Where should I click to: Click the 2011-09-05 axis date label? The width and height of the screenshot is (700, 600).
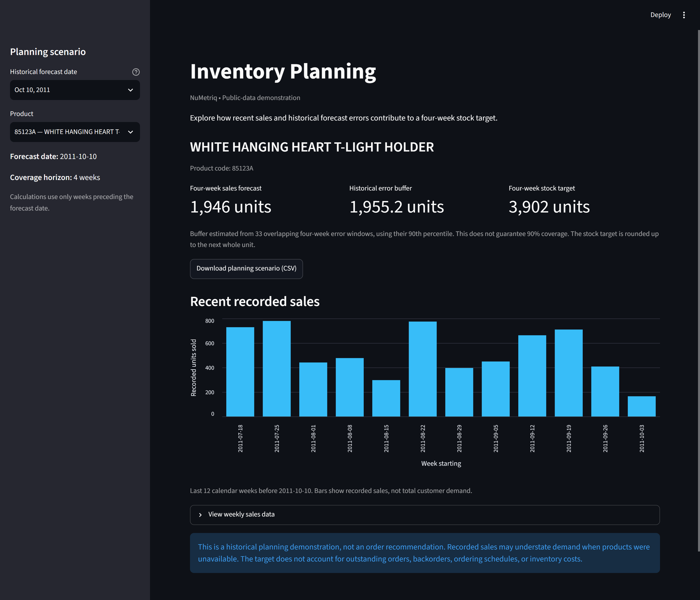pyautogui.click(x=496, y=438)
